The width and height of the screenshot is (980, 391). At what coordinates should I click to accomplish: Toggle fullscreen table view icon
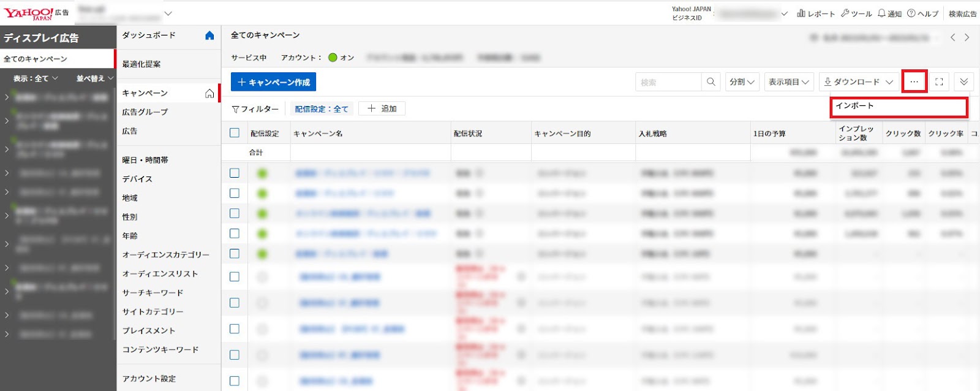click(939, 82)
